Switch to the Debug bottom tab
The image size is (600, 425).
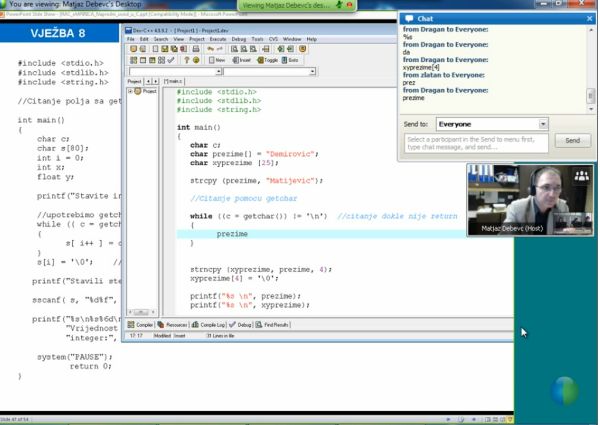(240, 325)
